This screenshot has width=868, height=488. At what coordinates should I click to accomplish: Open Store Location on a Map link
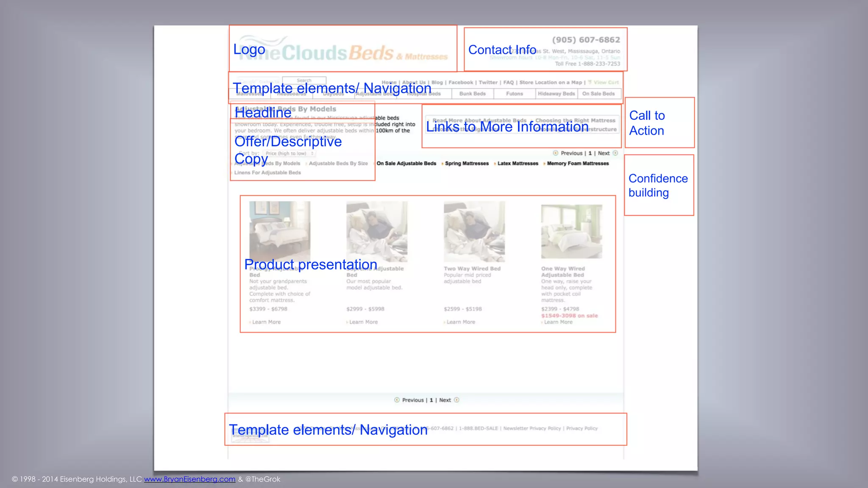[551, 83]
